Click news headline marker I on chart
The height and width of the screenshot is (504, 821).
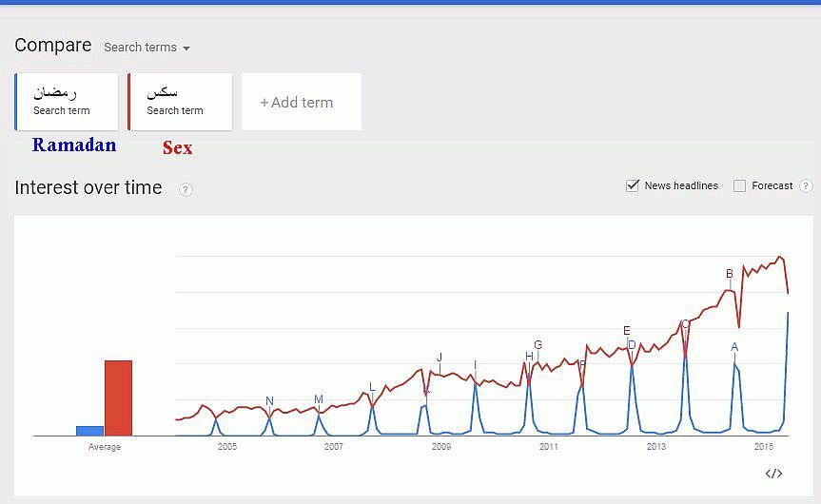coord(475,365)
